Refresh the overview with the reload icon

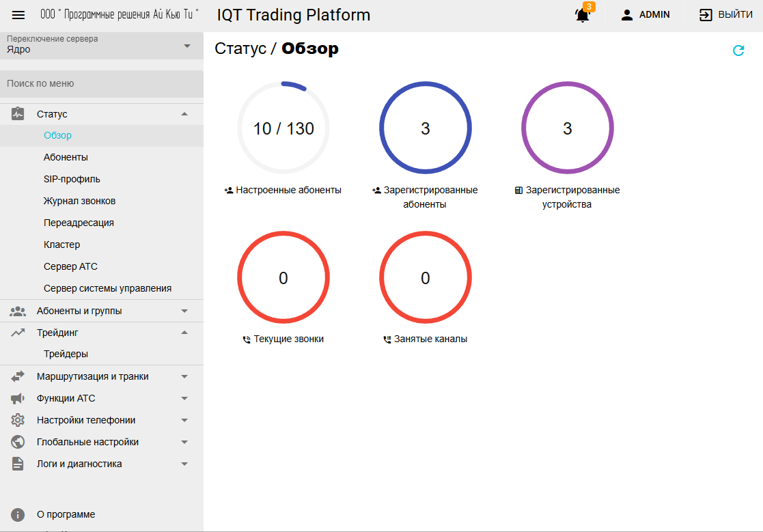click(738, 50)
